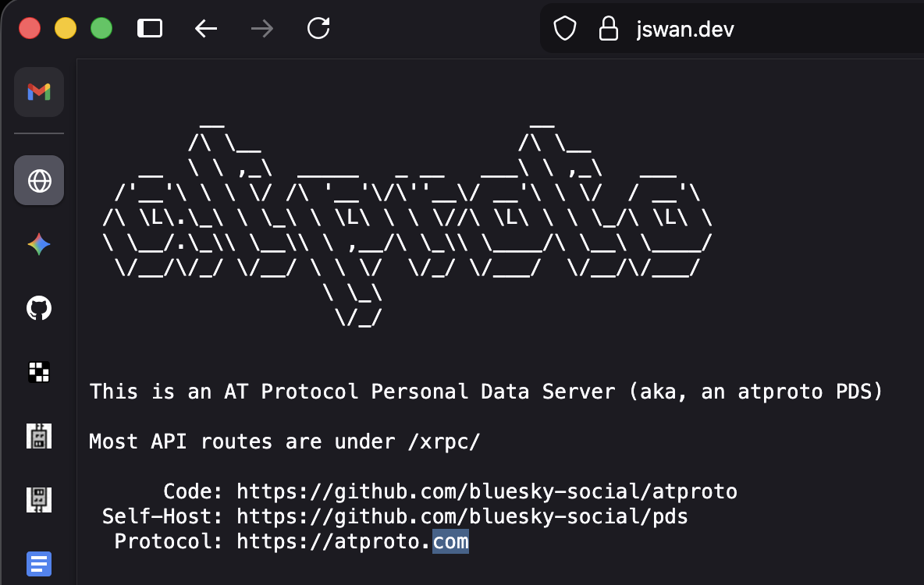The width and height of the screenshot is (924, 585).
Task: Click the ASCII art logo banner
Action: [x=406, y=222]
